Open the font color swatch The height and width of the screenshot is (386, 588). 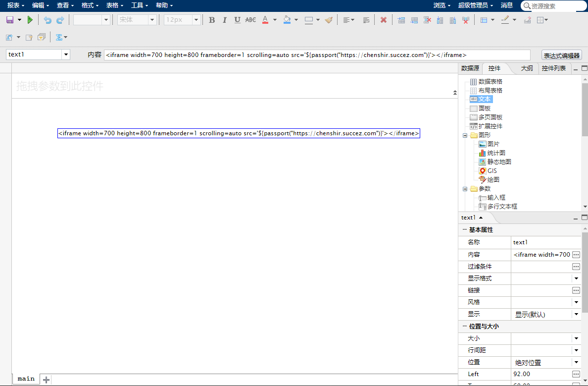click(x=266, y=20)
